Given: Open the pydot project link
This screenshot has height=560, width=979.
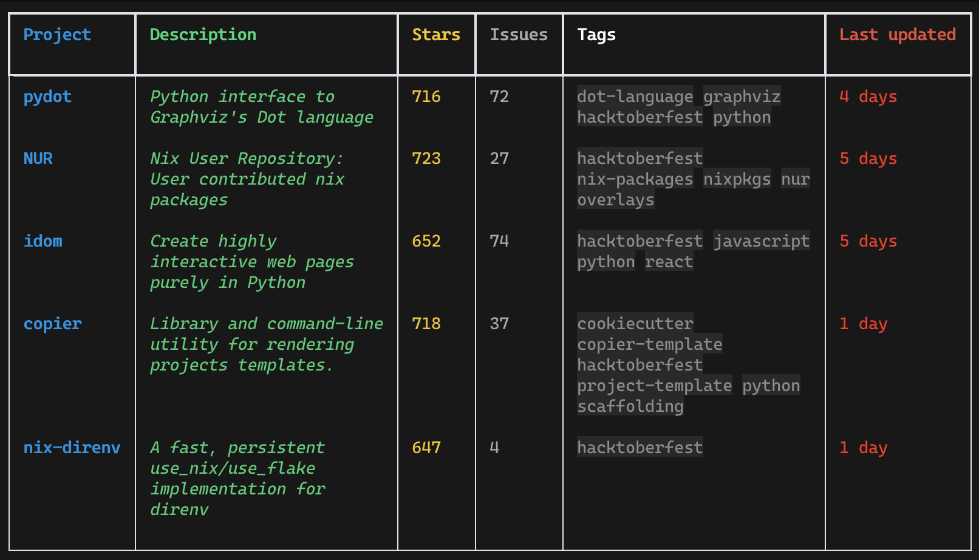Looking at the screenshot, I should point(47,97).
